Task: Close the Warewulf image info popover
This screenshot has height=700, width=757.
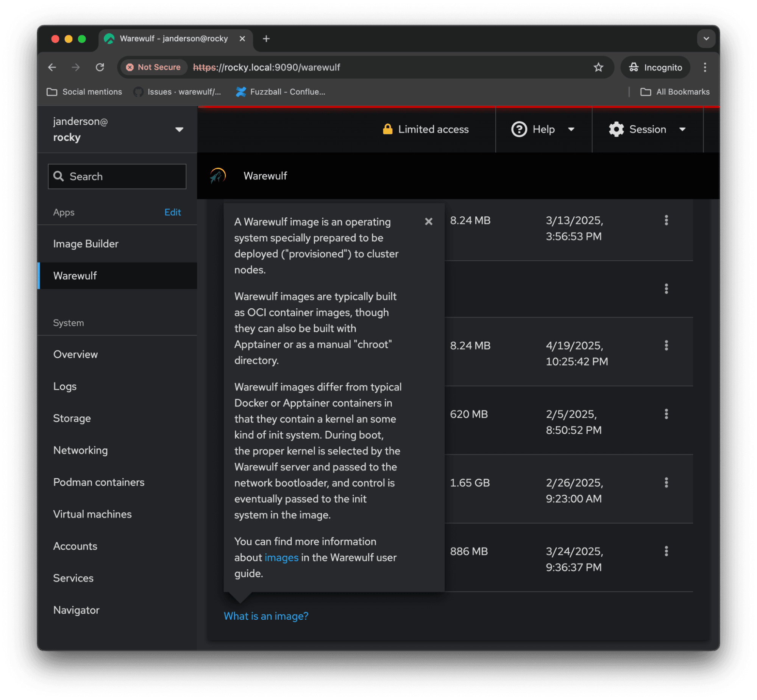Action: [x=428, y=222]
